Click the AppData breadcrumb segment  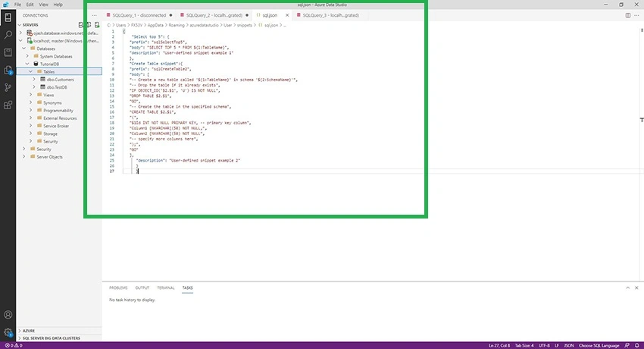click(x=155, y=25)
